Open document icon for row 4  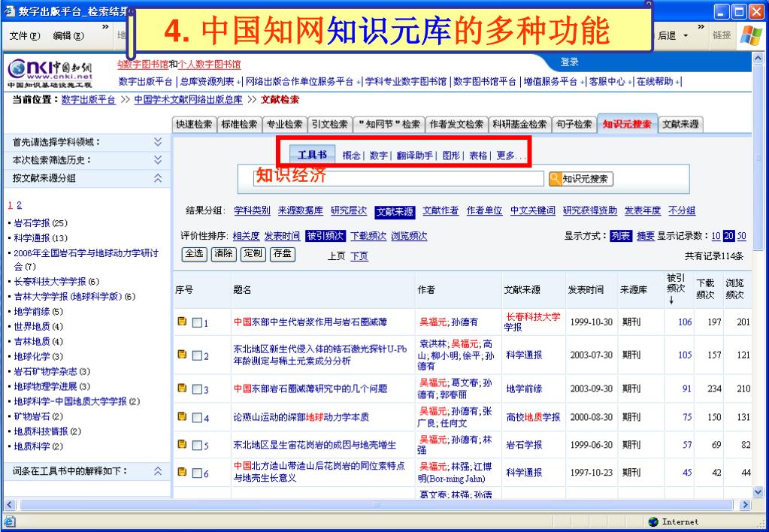pos(182,417)
